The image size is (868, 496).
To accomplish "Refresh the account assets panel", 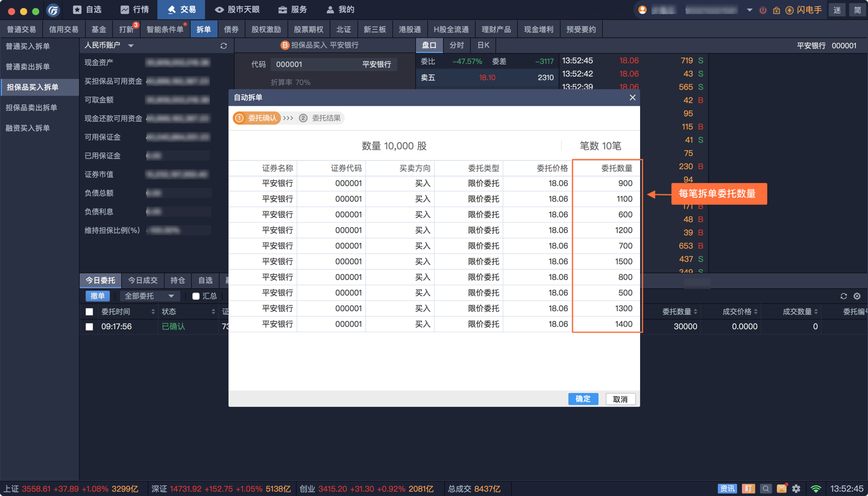I will [224, 46].
